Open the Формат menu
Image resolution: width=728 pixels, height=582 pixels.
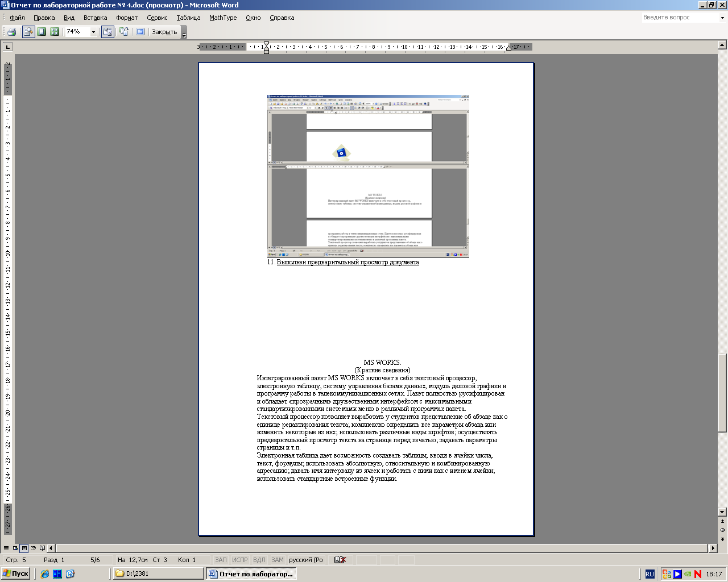[127, 18]
